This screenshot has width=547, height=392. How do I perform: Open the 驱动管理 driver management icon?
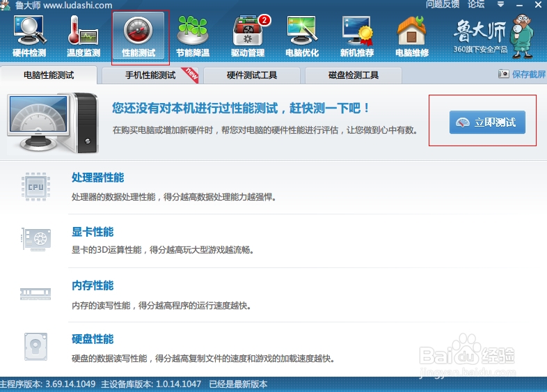[x=248, y=37]
